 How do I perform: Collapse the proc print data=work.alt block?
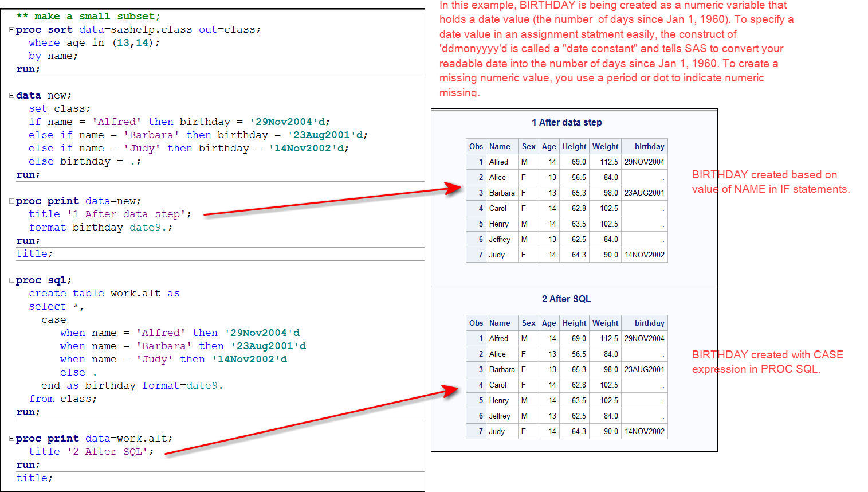click(x=11, y=439)
